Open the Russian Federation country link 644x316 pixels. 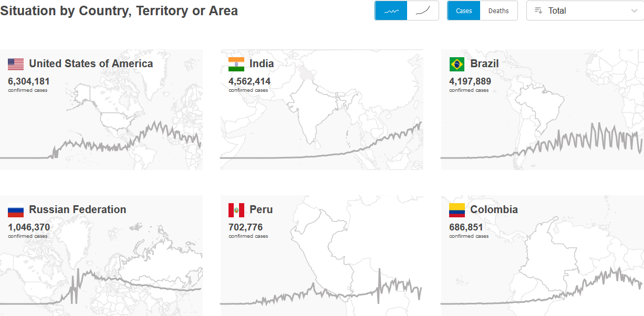pyautogui.click(x=78, y=209)
